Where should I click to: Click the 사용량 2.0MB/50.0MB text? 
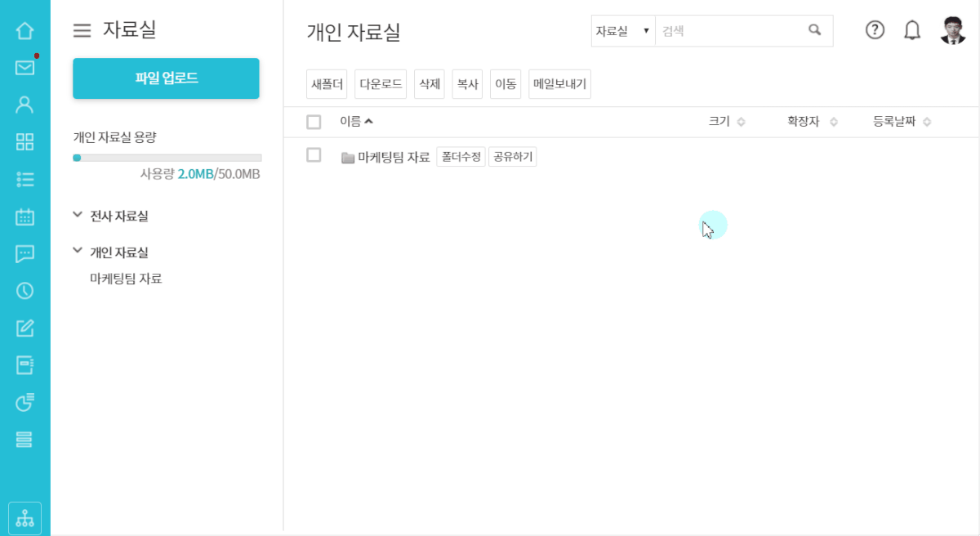[x=200, y=174]
